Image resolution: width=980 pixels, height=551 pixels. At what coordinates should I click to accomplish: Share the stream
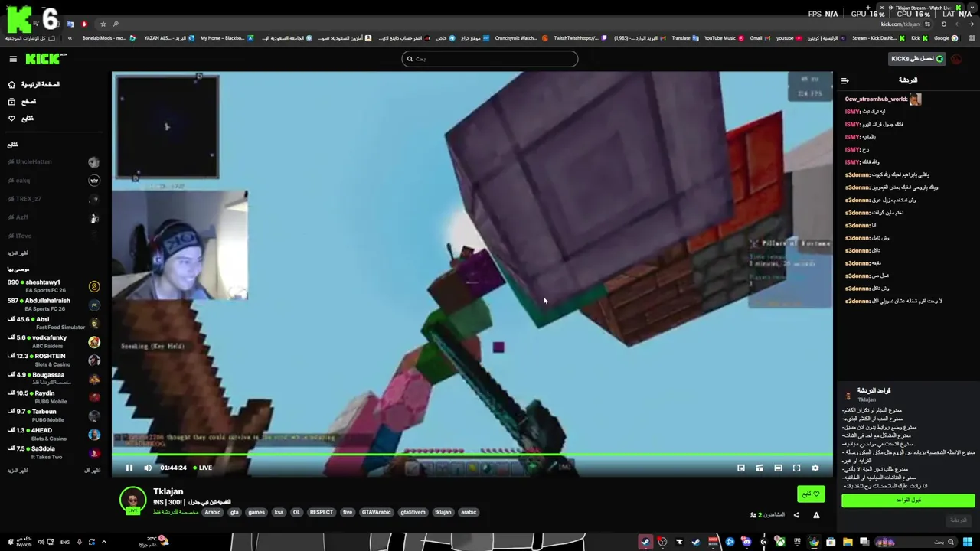pos(796,515)
